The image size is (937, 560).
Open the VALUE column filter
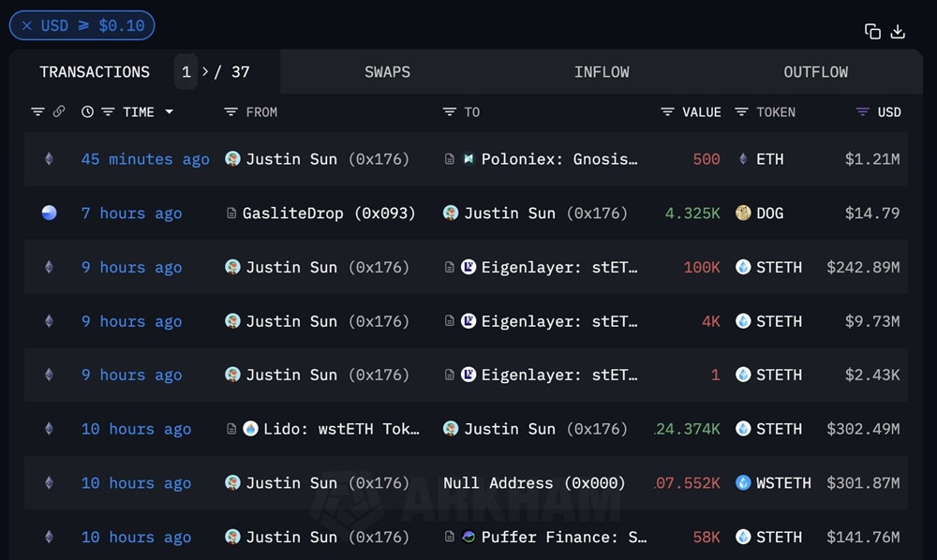pyautogui.click(x=667, y=111)
